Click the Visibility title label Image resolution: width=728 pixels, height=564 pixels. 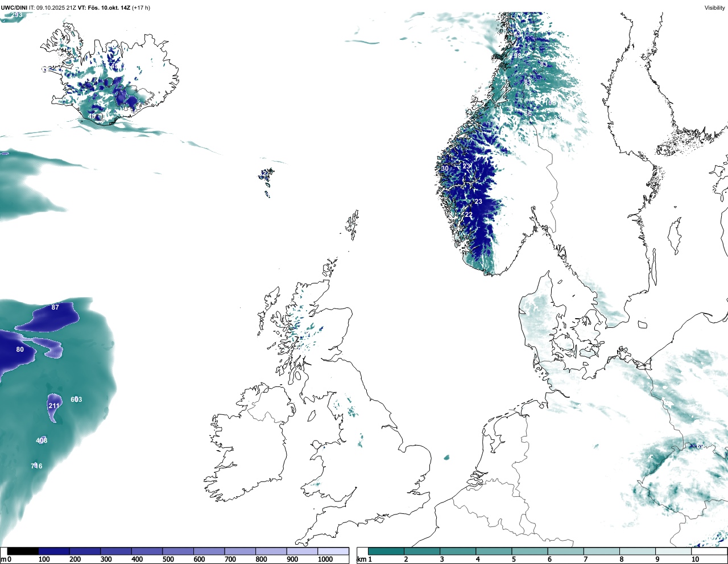tap(714, 7)
